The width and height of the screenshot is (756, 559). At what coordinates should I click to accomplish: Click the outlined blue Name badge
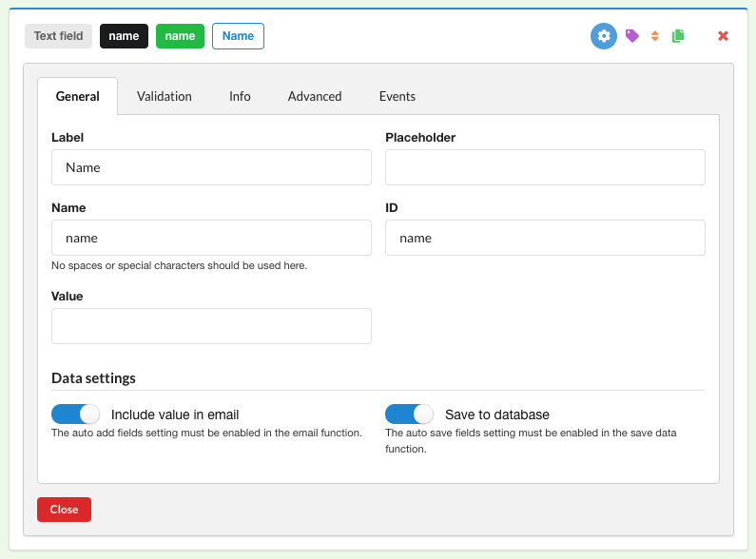[x=238, y=36]
